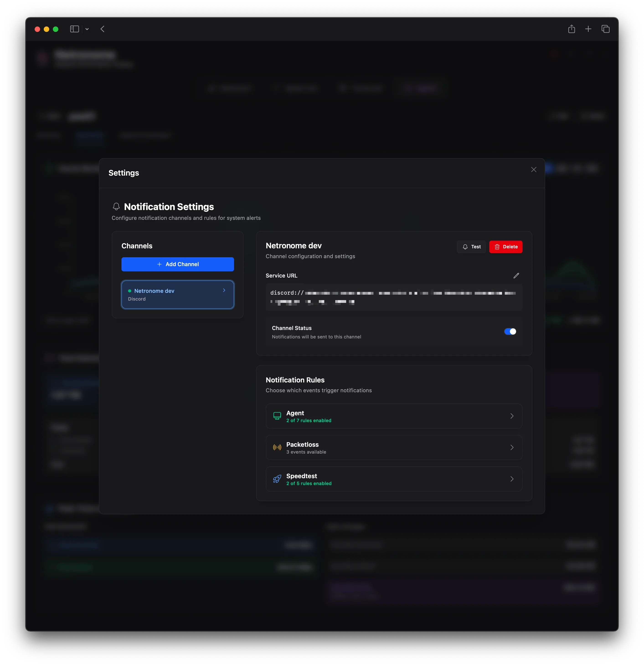This screenshot has height=665, width=644.
Task: Click the Channels panel heading
Action: 137,246
